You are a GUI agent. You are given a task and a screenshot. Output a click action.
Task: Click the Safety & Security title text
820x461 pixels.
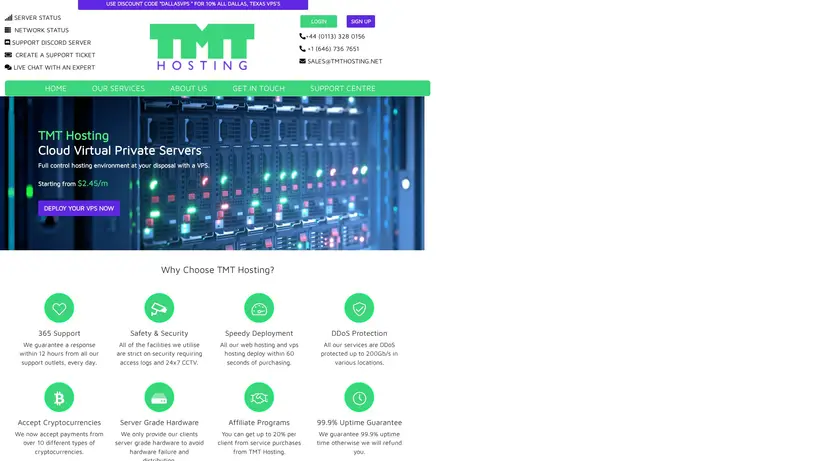159,333
